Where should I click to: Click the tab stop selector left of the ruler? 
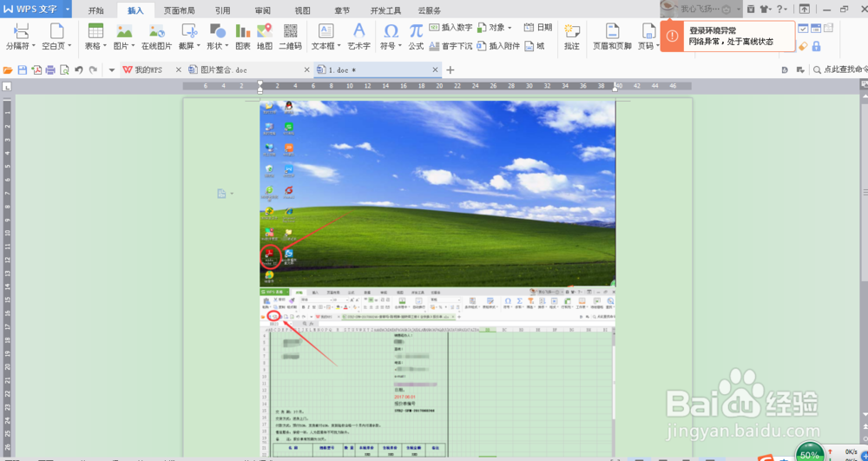click(7, 86)
